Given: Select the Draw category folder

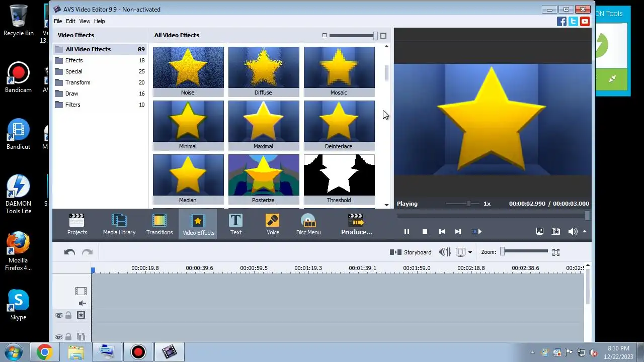Looking at the screenshot, I should click(x=100, y=94).
